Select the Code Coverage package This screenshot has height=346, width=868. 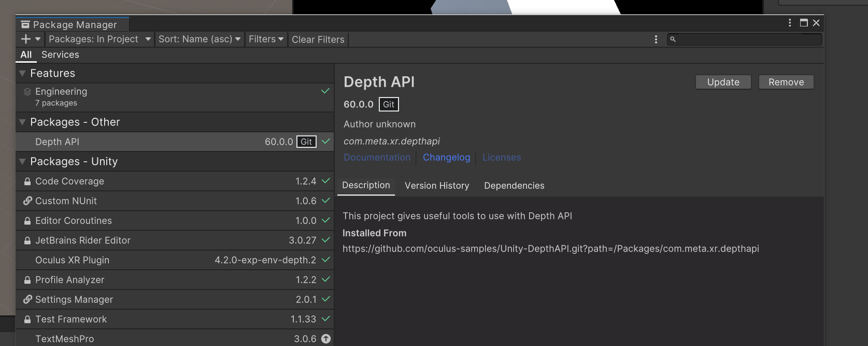click(175, 181)
